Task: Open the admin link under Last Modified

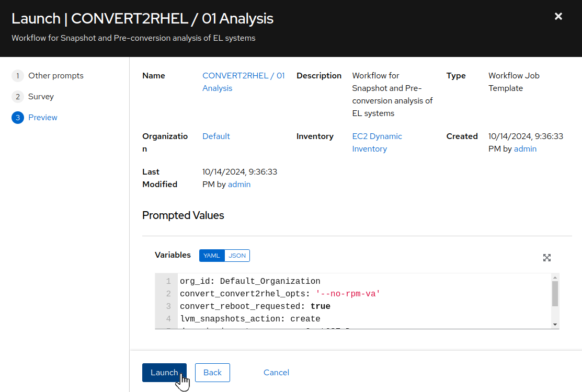Action: [239, 185]
